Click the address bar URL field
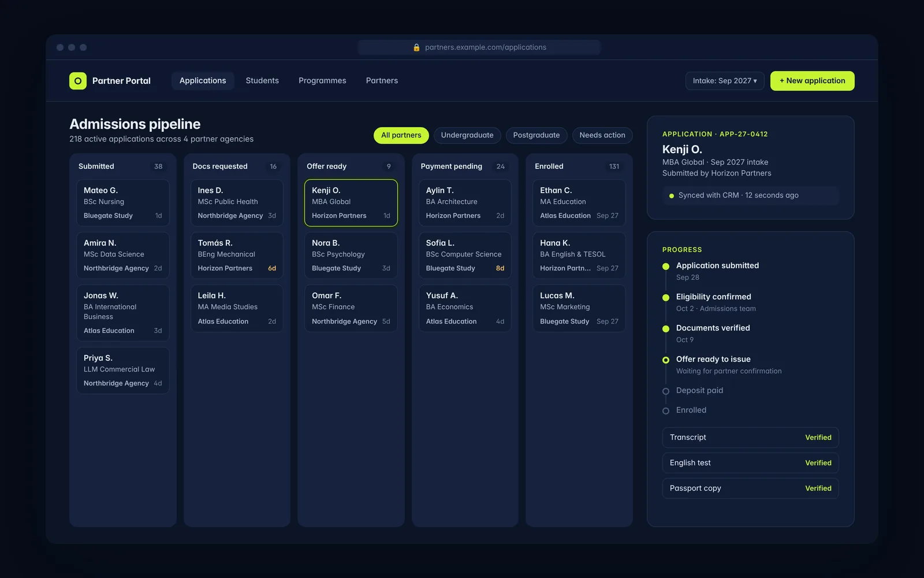Viewport: 924px width, 578px height. point(479,47)
